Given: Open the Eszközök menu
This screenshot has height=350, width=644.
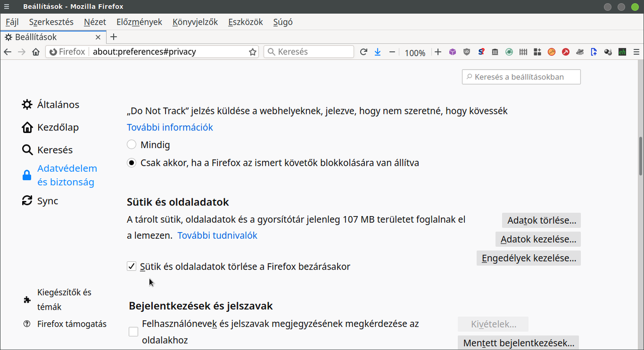Looking at the screenshot, I should point(246,22).
